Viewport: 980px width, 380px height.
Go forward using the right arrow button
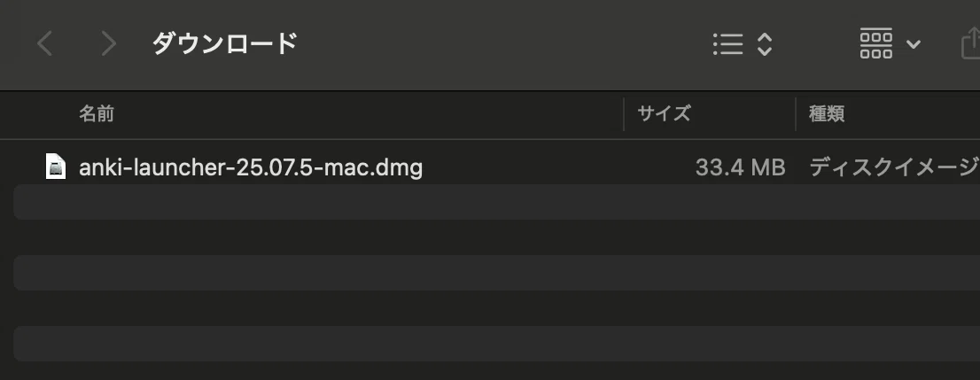pos(109,43)
